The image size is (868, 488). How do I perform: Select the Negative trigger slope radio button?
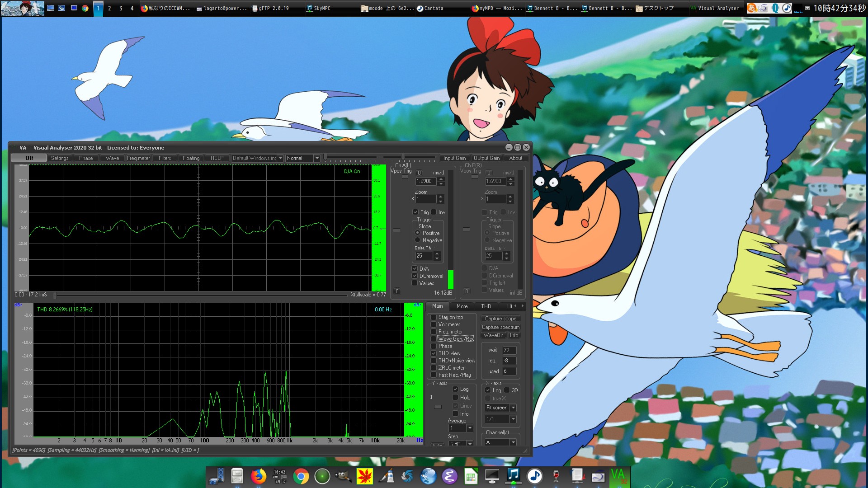pyautogui.click(x=418, y=240)
